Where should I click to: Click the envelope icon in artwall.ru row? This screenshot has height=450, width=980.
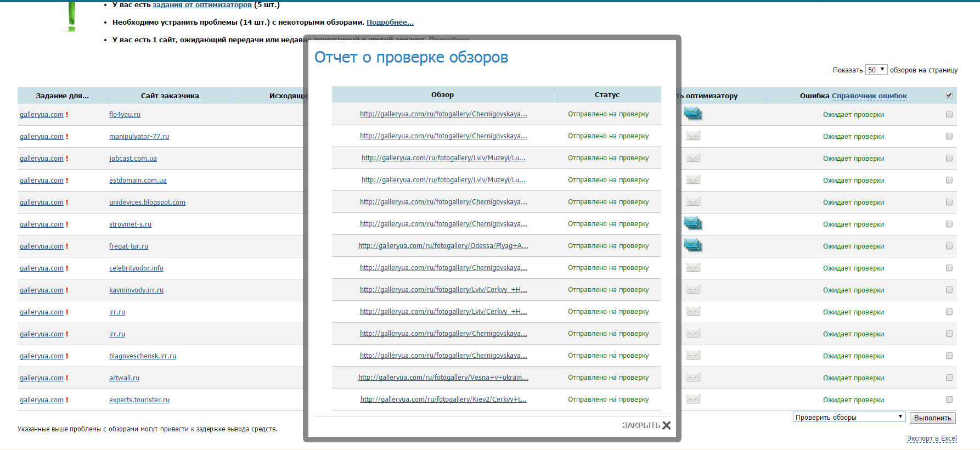[x=693, y=377]
